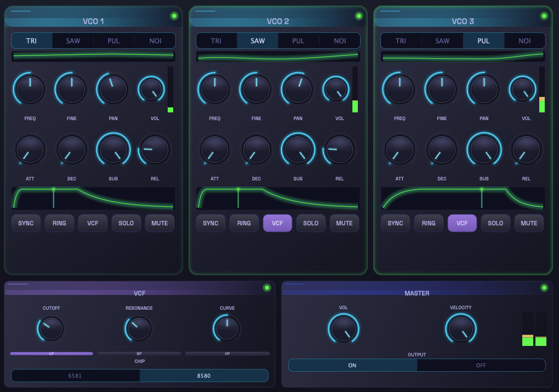
Task: Click the VCO 3 VOL knob
Action: pyautogui.click(x=523, y=89)
